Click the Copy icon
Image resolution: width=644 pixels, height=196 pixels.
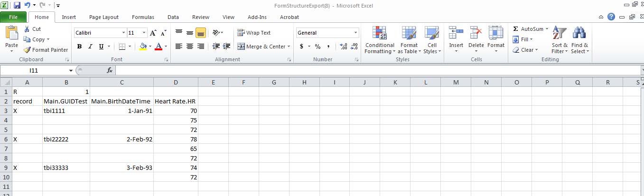tap(27, 39)
